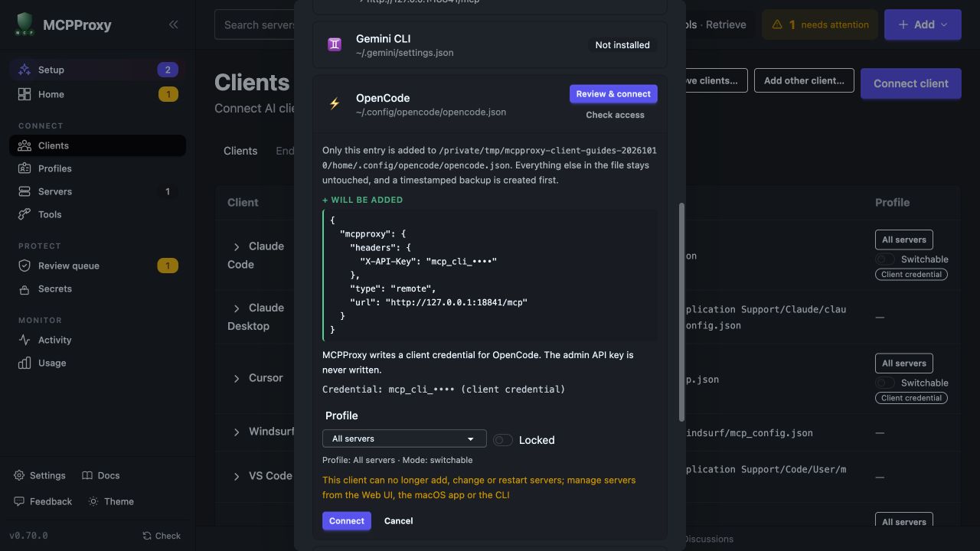Click the Client column header

243,202
